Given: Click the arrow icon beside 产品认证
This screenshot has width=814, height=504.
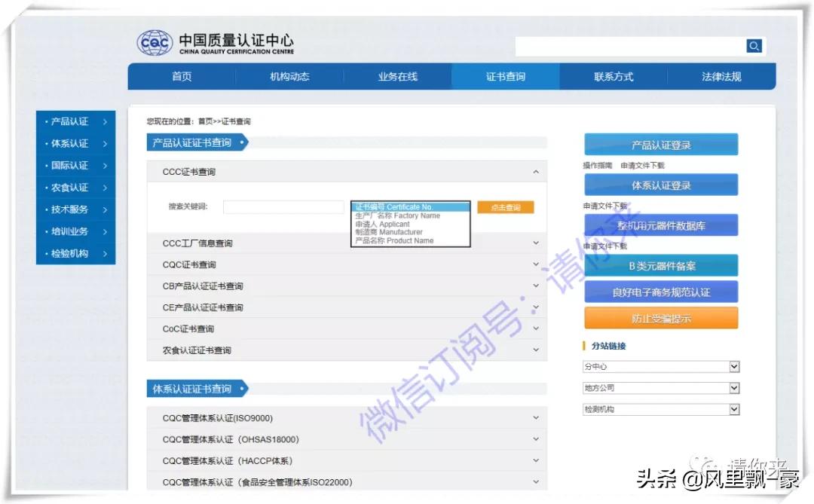Looking at the screenshot, I should (106, 121).
